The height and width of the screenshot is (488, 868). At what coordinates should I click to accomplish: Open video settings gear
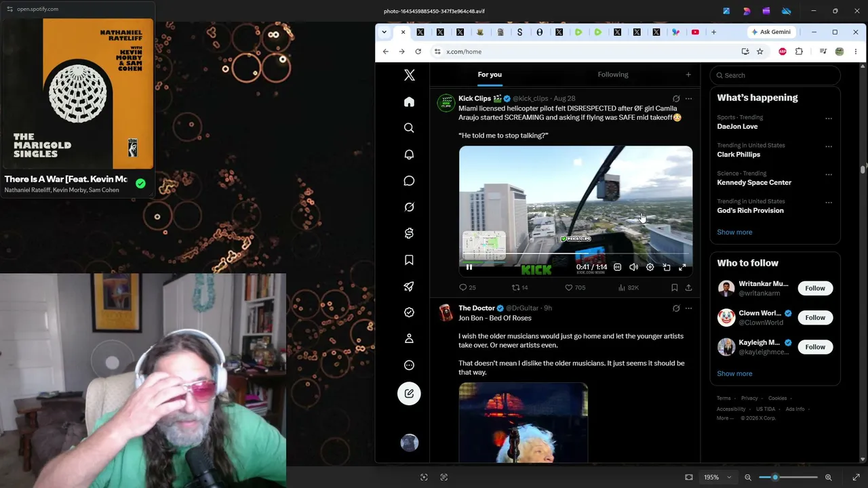650,267
